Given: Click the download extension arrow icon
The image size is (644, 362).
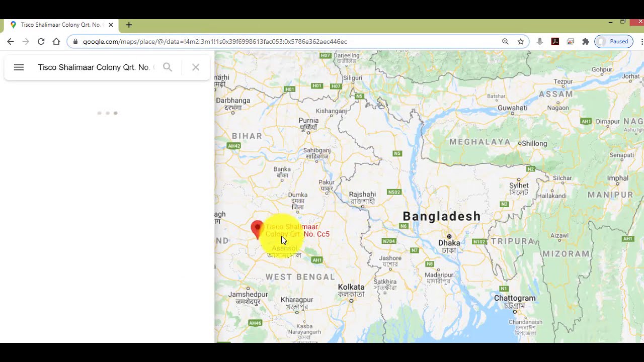Looking at the screenshot, I should 540,42.
